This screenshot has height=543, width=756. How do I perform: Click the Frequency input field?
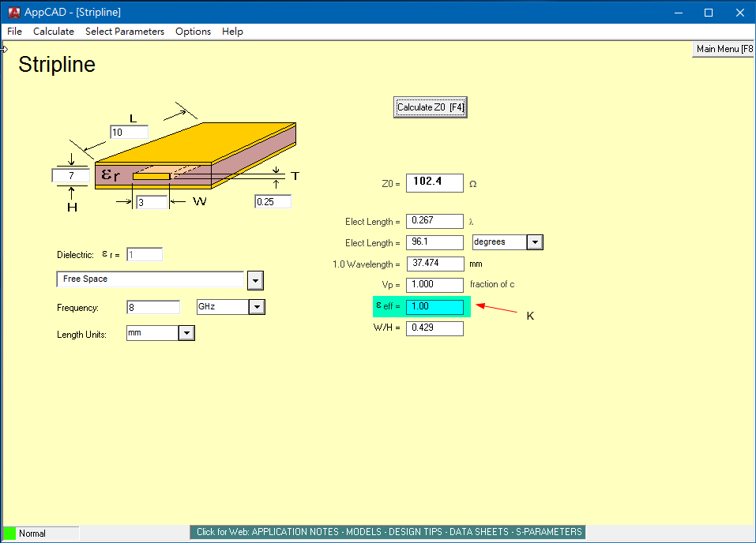[x=153, y=307]
